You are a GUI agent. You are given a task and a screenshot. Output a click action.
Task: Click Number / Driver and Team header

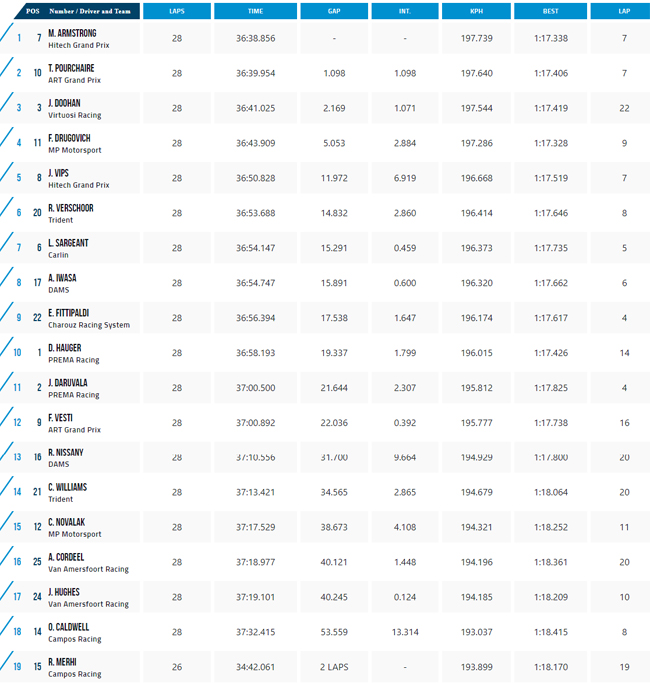[90, 11]
